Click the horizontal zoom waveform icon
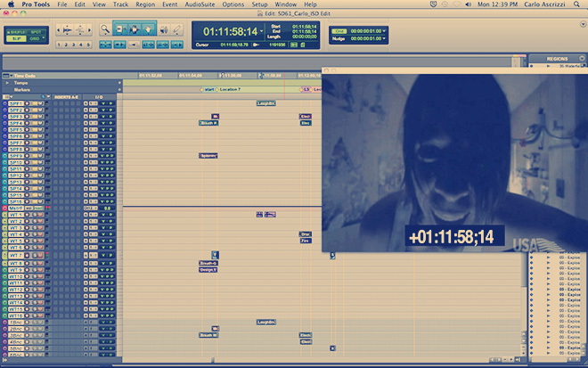This screenshot has width=588, height=368. click(x=68, y=29)
